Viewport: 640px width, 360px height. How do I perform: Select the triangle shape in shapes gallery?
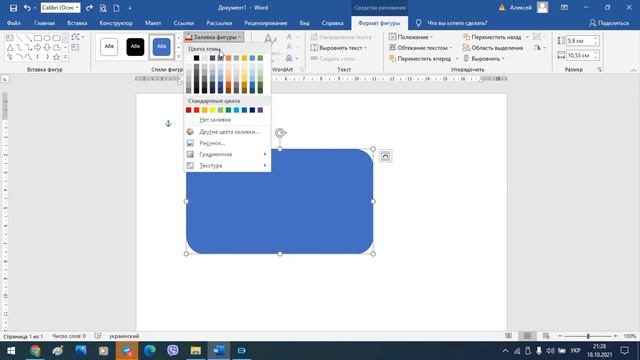point(9,47)
